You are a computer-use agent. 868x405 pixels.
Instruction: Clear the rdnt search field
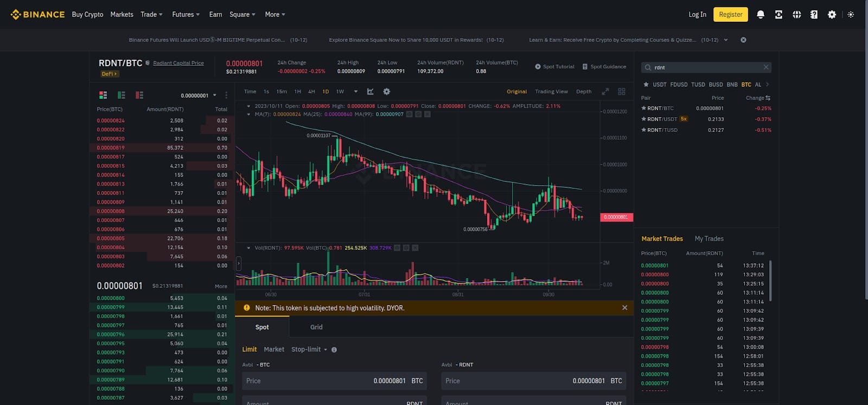coord(766,67)
